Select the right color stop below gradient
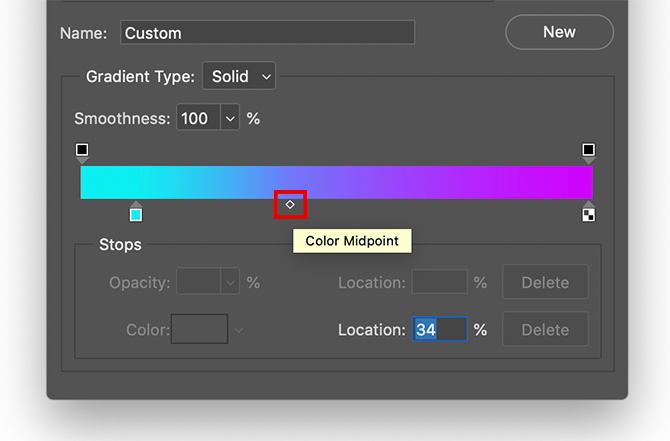The width and height of the screenshot is (670, 441). click(589, 213)
